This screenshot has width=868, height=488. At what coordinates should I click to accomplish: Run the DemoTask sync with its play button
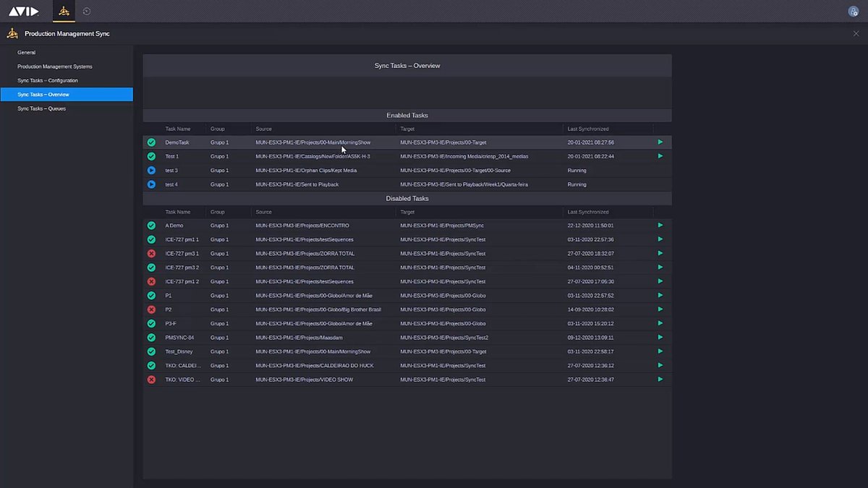[x=660, y=142]
